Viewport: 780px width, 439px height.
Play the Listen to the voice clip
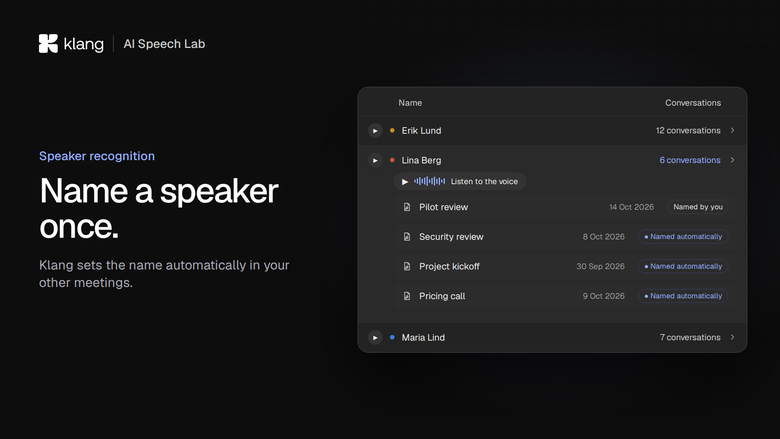pos(405,182)
